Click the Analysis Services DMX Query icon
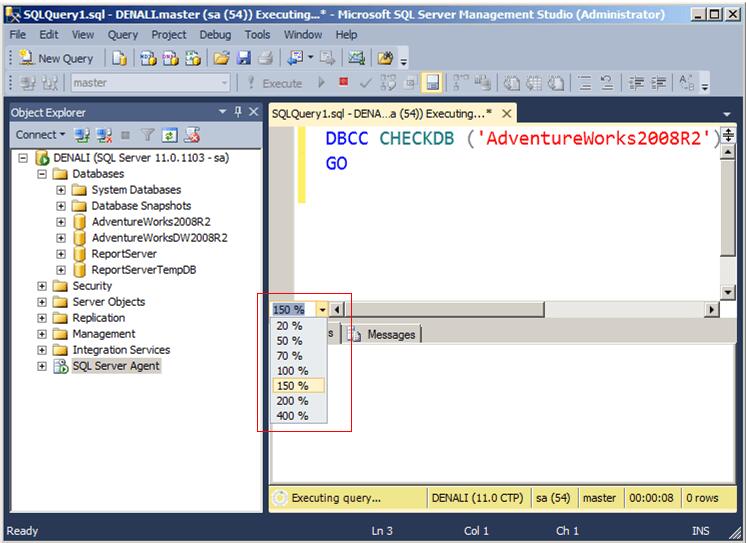746x543 pixels. click(x=170, y=59)
